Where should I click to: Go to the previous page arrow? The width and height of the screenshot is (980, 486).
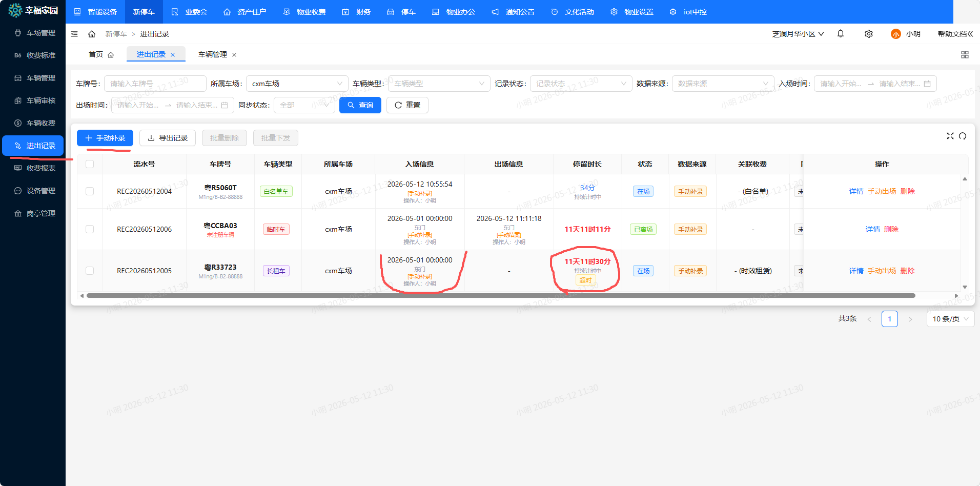(x=869, y=319)
